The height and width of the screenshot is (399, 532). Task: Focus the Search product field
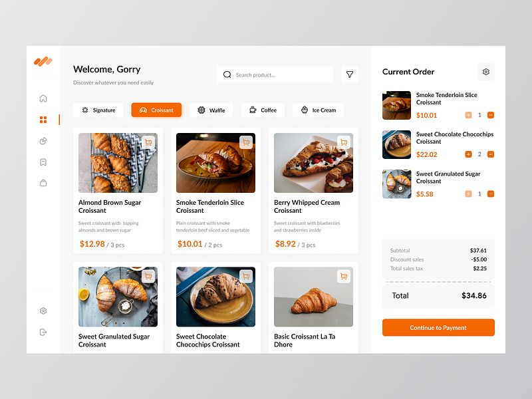(x=275, y=74)
